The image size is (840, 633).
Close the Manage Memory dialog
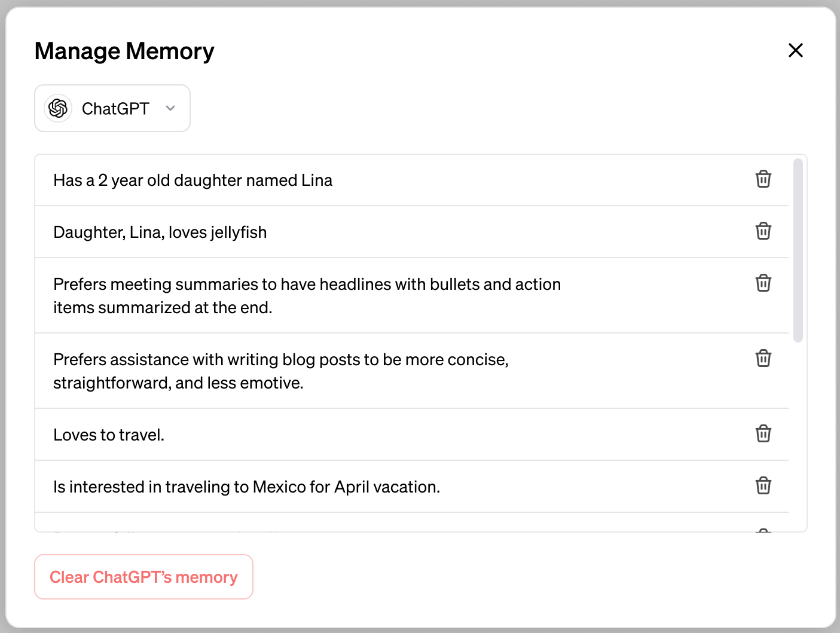[x=796, y=50]
